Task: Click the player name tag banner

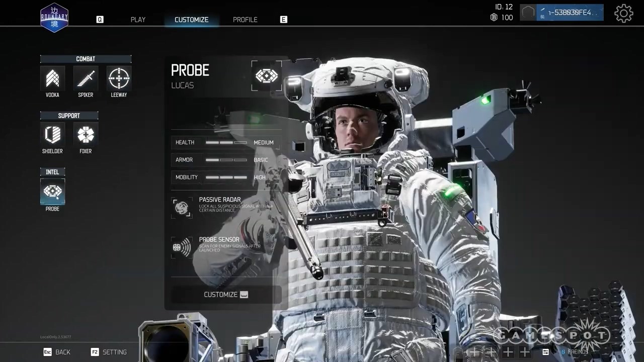Action: tap(570, 13)
